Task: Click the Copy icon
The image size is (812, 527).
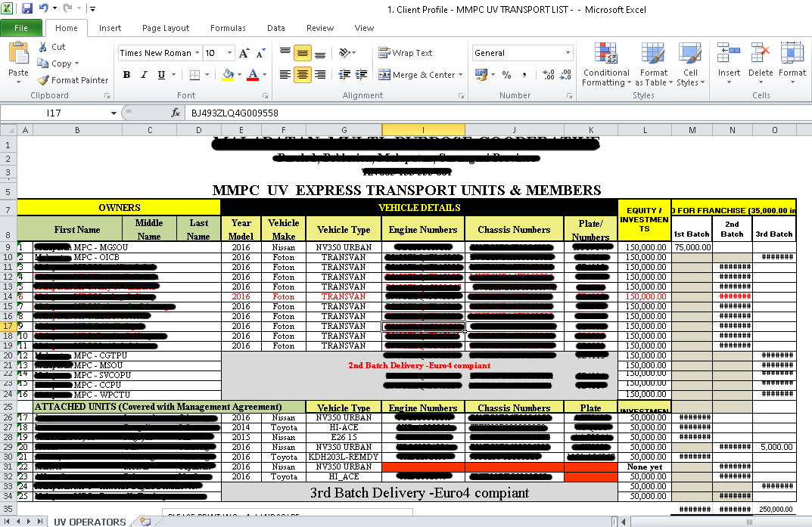Action: pyautogui.click(x=43, y=63)
